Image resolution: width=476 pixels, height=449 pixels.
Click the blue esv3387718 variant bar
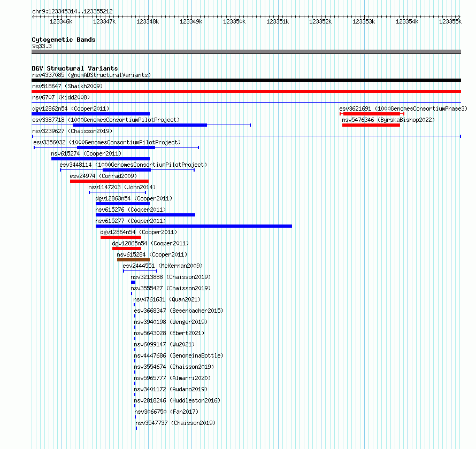tap(140, 125)
